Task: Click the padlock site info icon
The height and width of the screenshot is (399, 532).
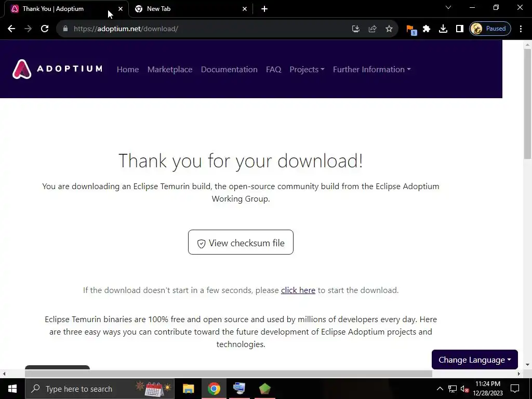Action: 65,29
